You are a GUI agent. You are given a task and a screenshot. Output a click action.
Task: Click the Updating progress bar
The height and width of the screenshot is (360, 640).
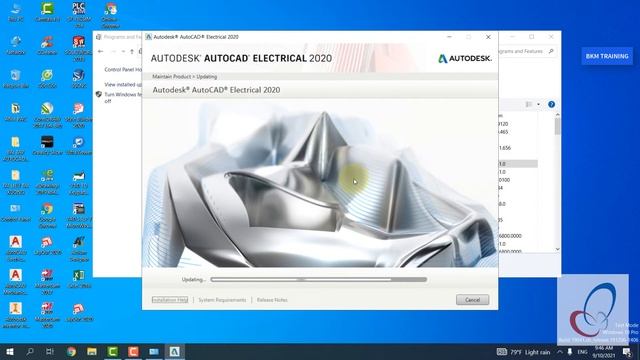(319, 280)
